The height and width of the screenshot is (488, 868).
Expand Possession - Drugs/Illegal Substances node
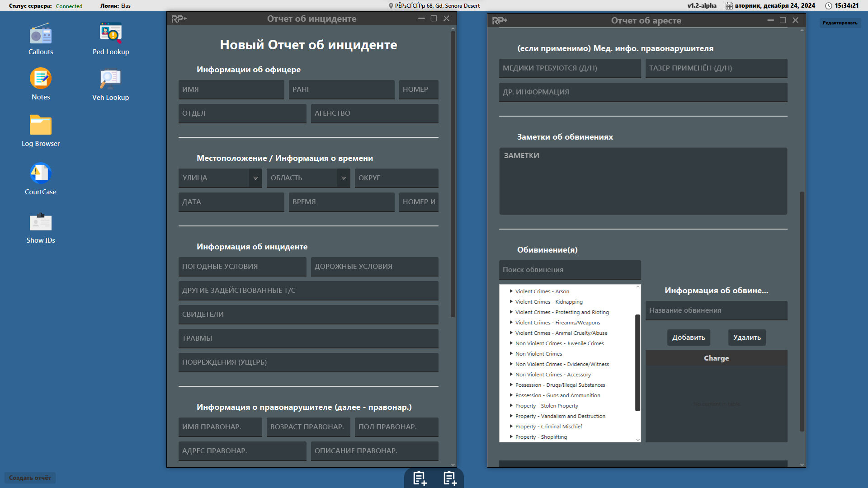[x=511, y=385]
